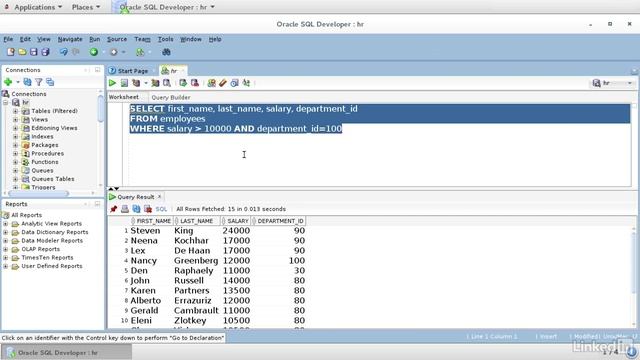
Task: Click the print icon in Query Result toolbar
Action: point(125,209)
